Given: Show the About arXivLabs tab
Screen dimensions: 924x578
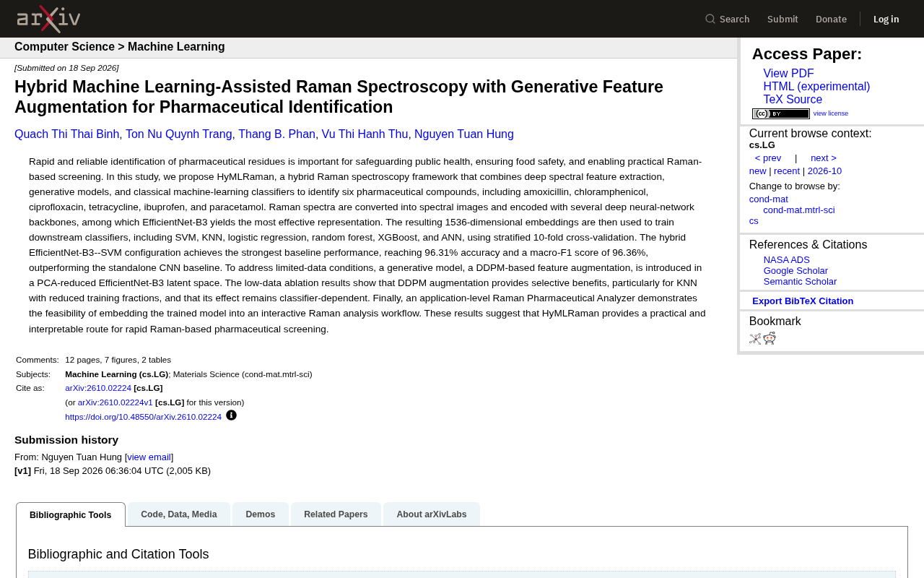Looking at the screenshot, I should (x=432, y=514).
